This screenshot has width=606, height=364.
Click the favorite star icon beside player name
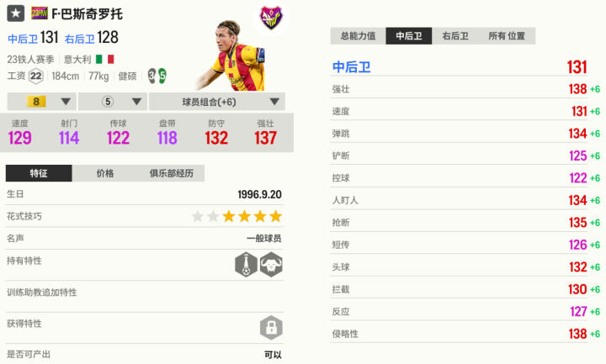click(x=15, y=13)
